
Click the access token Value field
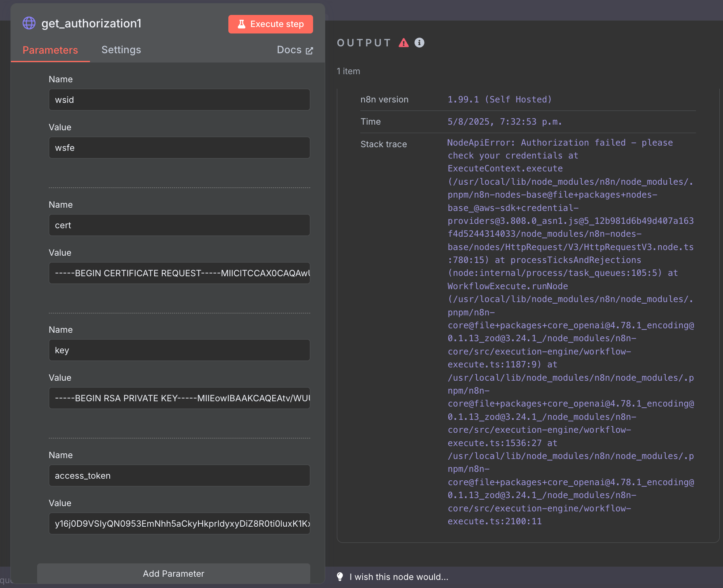pos(179,523)
